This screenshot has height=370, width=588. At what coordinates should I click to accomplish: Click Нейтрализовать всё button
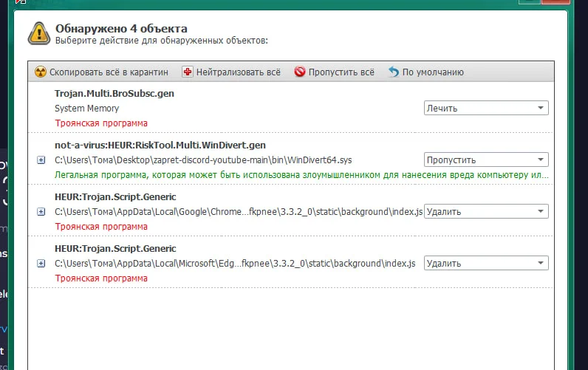click(x=238, y=72)
